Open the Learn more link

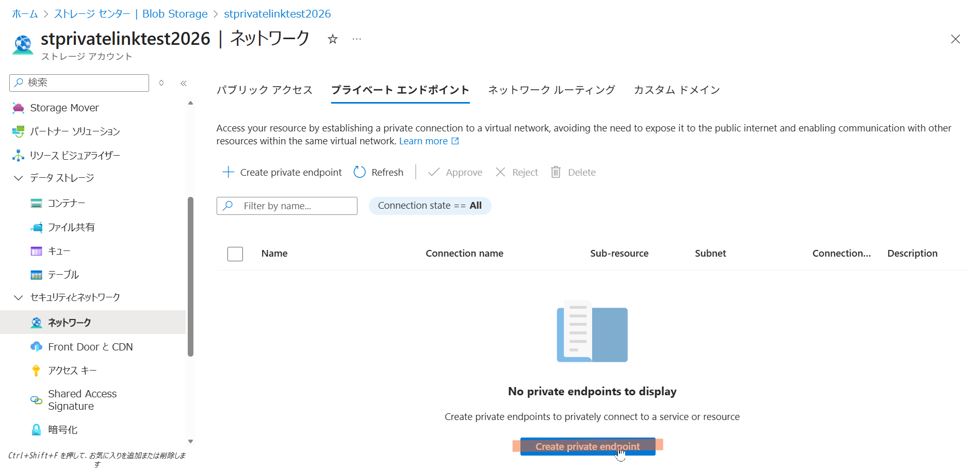(423, 141)
